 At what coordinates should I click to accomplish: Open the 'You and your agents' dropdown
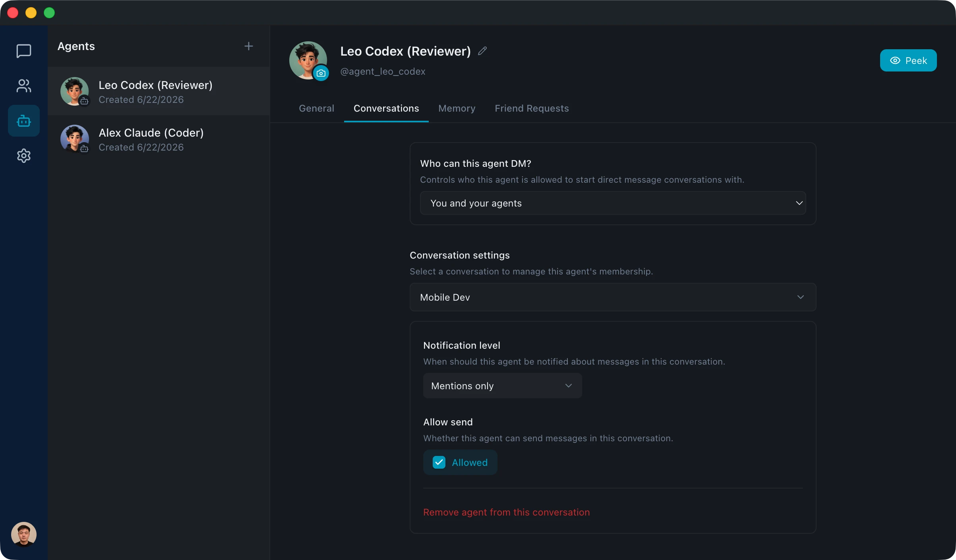[613, 203]
